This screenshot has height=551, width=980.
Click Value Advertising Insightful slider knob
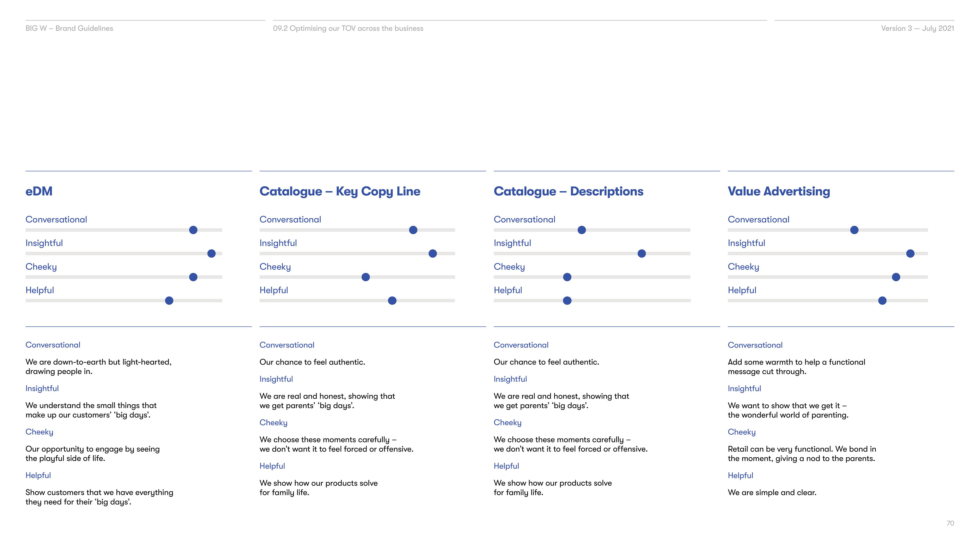pyautogui.click(x=910, y=254)
